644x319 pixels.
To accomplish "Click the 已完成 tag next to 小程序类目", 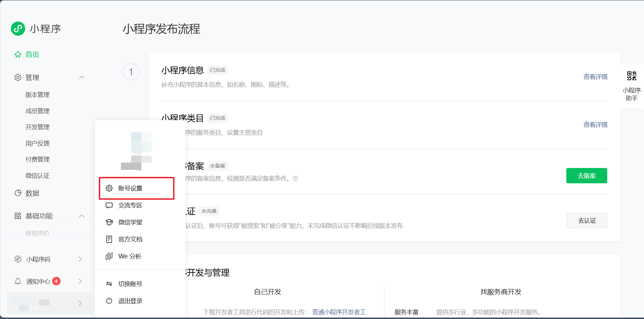I will 218,118.
